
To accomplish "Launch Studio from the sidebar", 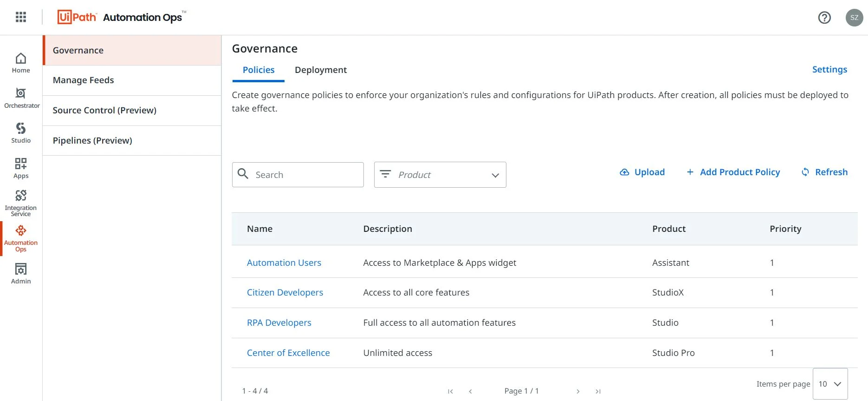I will click(x=21, y=133).
